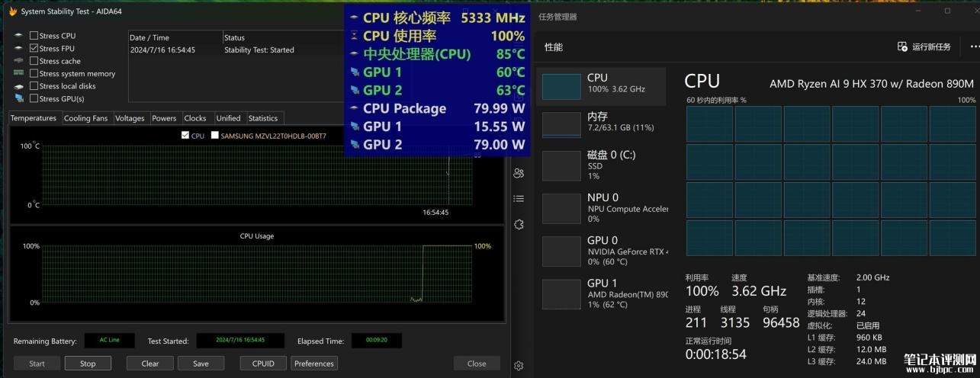980x378 pixels.
Task: Uncheck the Stress FPU checkbox
Action: tap(34, 48)
